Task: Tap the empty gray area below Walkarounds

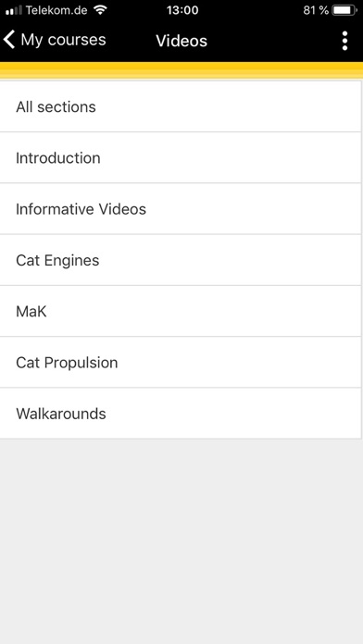Action: coord(181,541)
